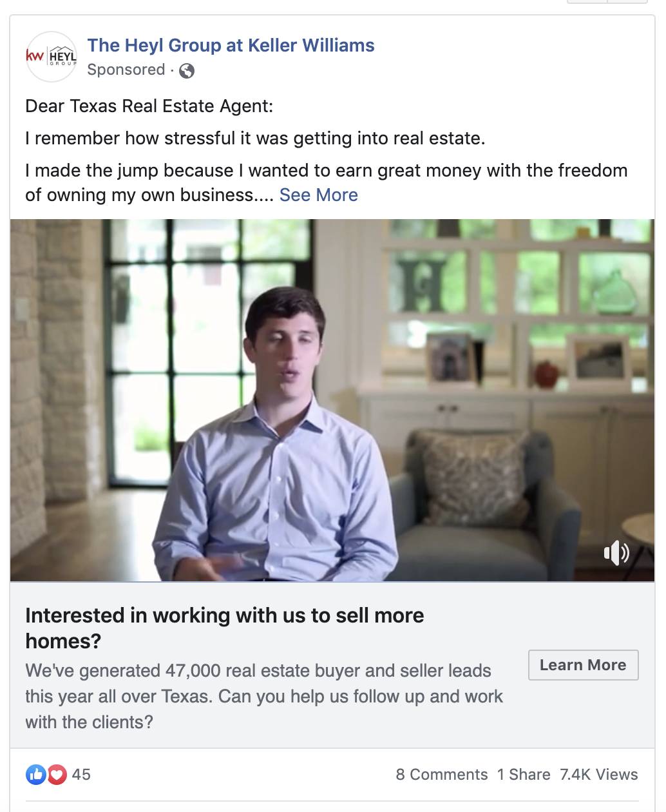The width and height of the screenshot is (666, 812).
Task: Open The Heyl Group at Keller Williams page
Action: 231,45
